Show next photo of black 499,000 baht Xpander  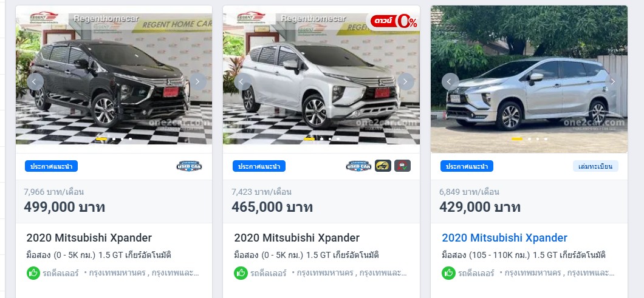197,82
